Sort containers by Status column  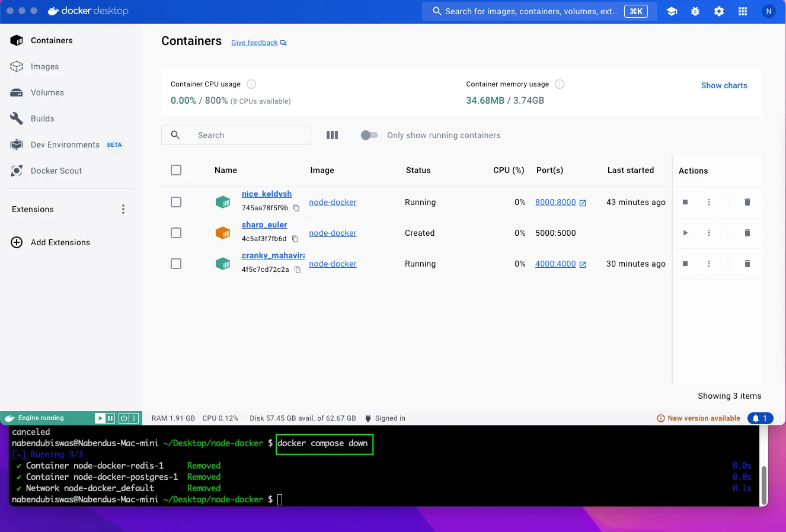(418, 170)
